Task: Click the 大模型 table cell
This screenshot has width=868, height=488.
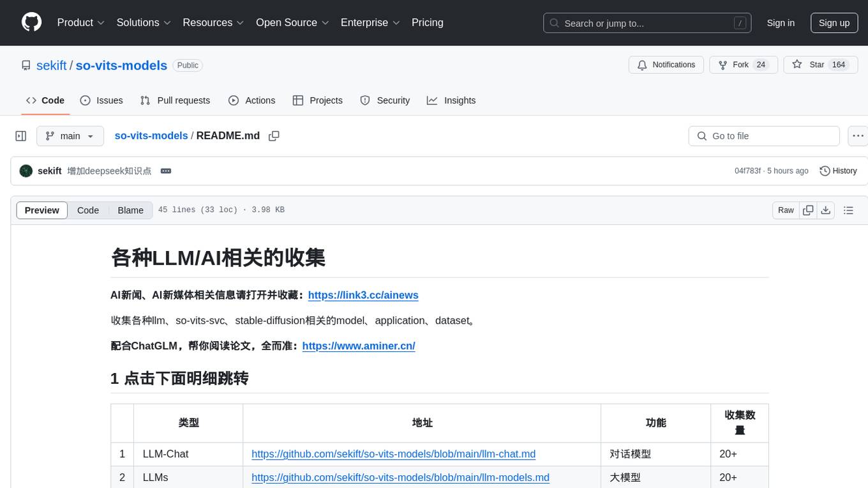Action: (x=655, y=477)
